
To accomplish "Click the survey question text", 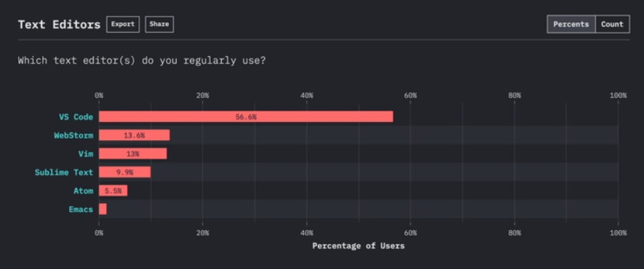I will (142, 61).
